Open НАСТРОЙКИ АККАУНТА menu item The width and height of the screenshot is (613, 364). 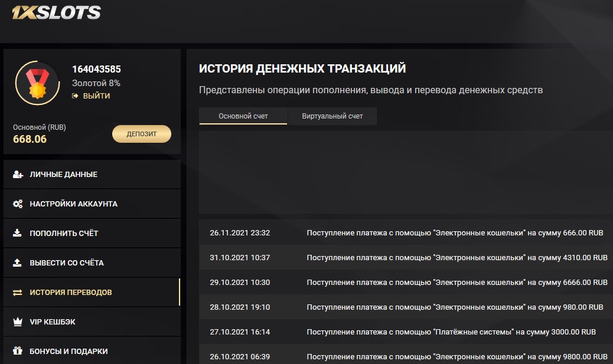[x=74, y=204]
